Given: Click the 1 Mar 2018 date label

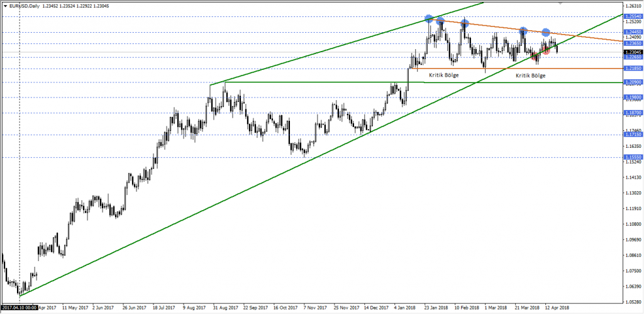Looking at the screenshot, I should click(x=496, y=308).
